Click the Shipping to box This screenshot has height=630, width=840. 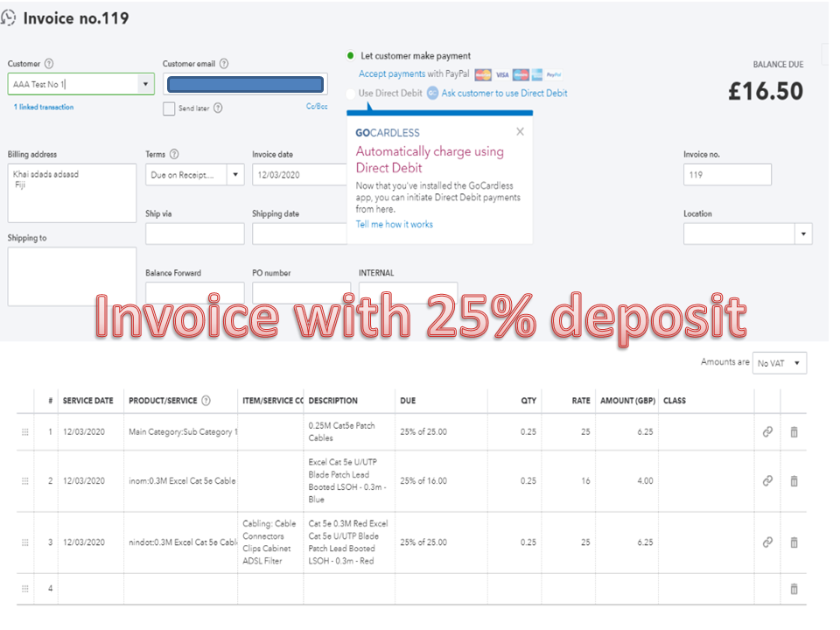72,276
